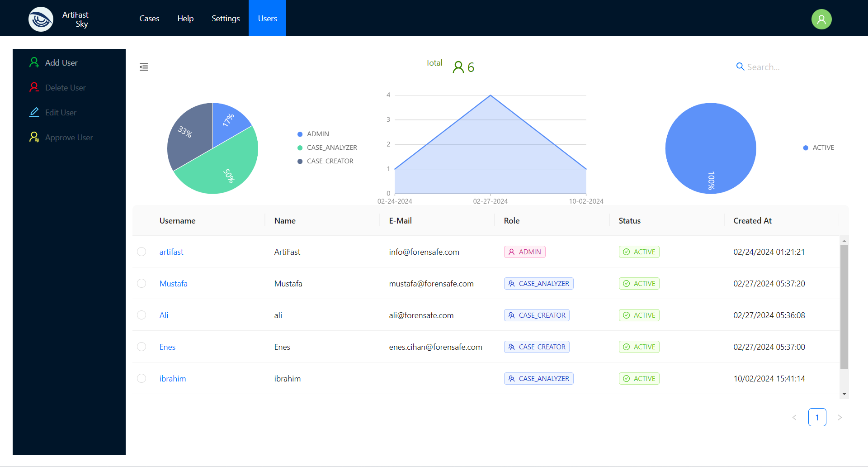Open the Ali username link
The width and height of the screenshot is (868, 467).
[164, 315]
